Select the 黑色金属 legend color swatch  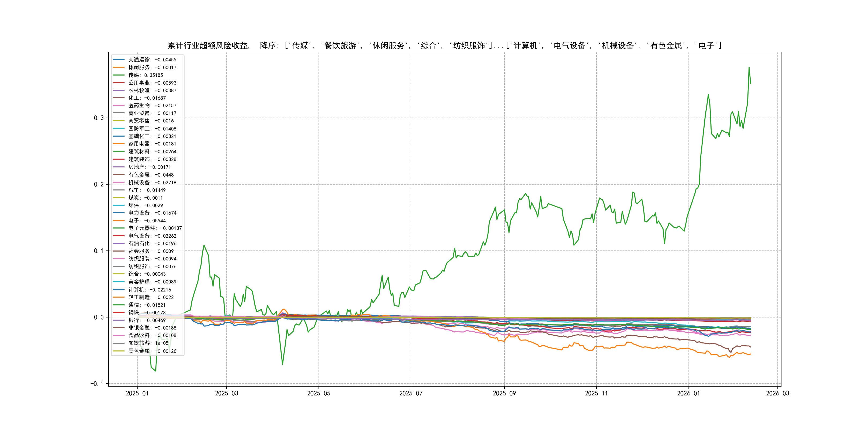click(x=119, y=351)
